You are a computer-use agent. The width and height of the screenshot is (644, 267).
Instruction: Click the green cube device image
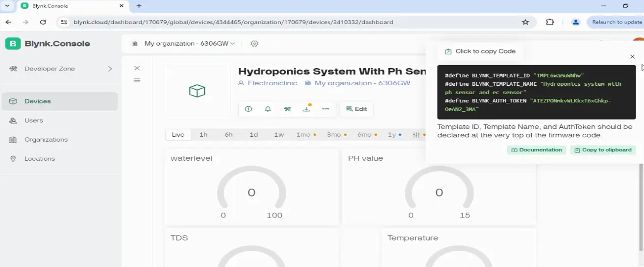tap(197, 91)
